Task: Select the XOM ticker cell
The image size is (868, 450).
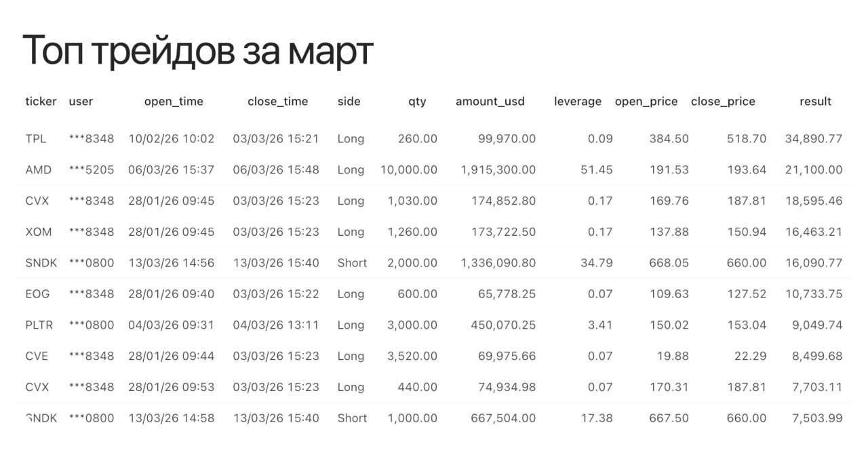Action: tap(38, 232)
